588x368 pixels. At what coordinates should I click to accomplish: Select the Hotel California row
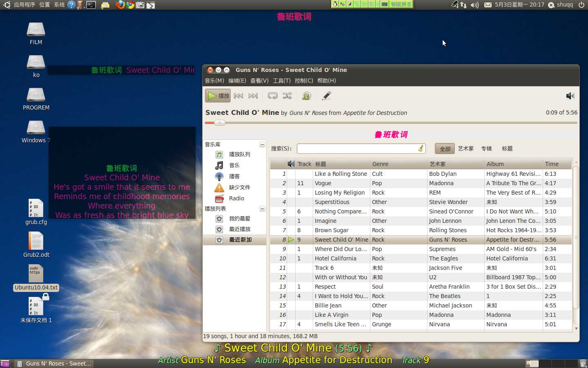[x=421, y=258]
